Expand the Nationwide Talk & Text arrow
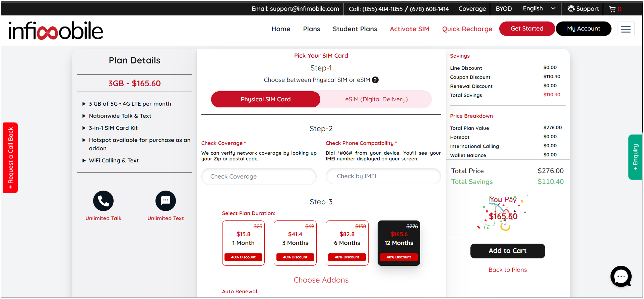The image size is (644, 299). 84,116
